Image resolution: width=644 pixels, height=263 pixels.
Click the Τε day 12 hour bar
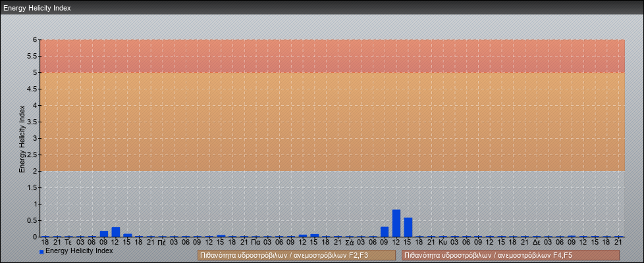point(116,232)
